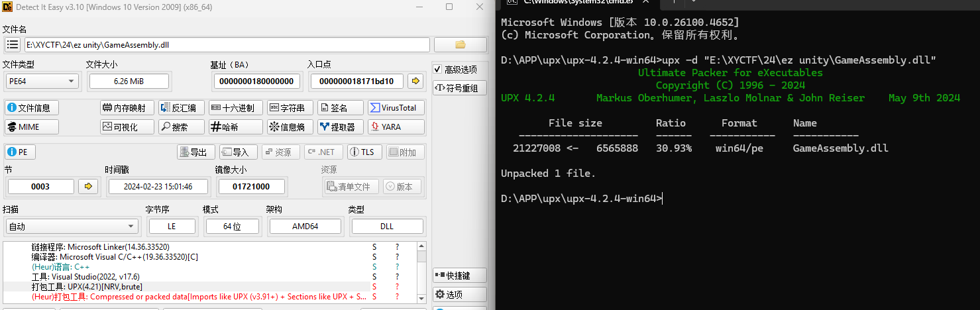The height and width of the screenshot is (310, 980).
Task: Open the 文件信息 file info button
Action: pos(31,107)
